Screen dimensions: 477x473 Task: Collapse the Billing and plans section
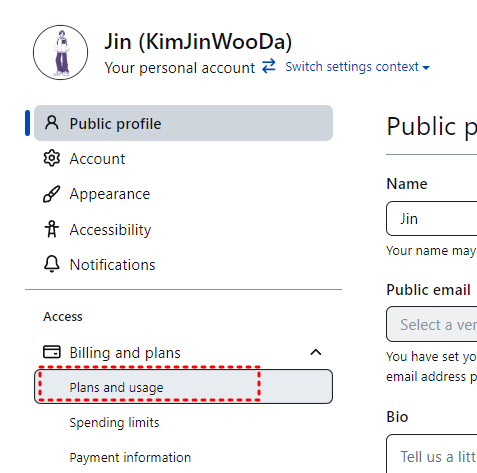tap(316, 352)
